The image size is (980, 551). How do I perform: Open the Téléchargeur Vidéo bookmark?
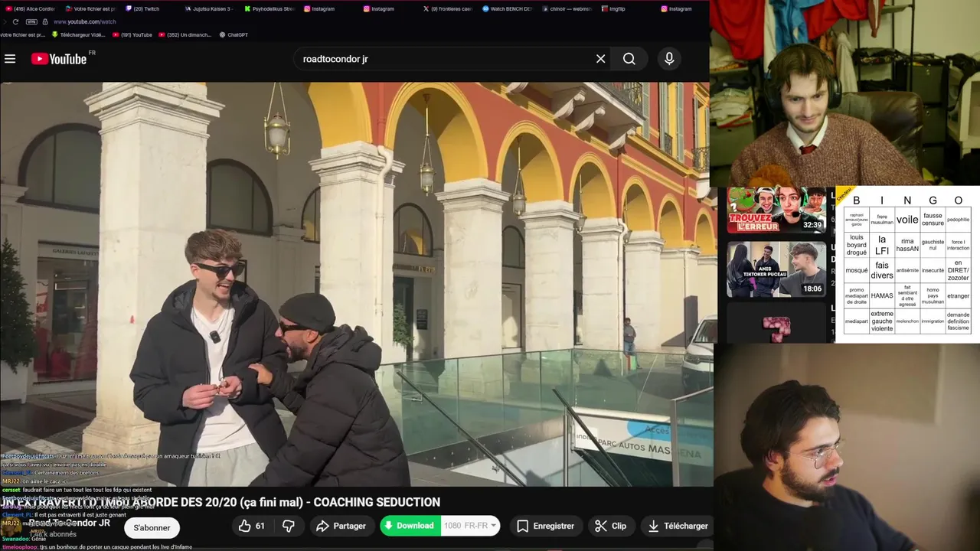point(78,34)
